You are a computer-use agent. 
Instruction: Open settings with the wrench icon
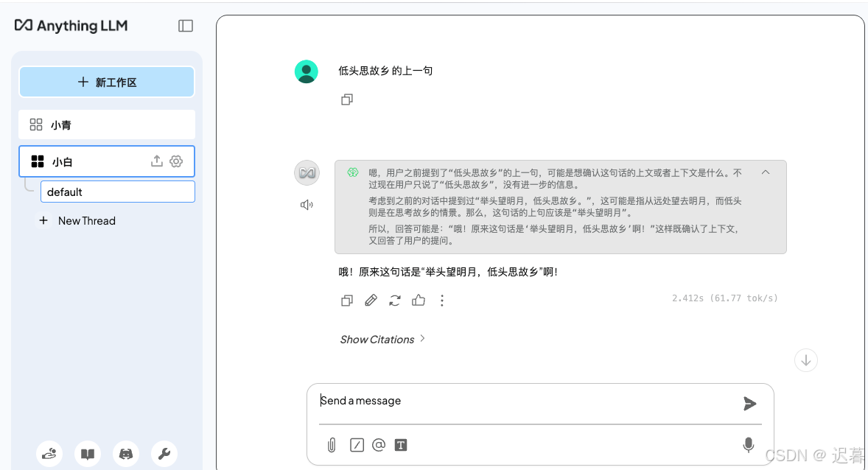tap(164, 454)
